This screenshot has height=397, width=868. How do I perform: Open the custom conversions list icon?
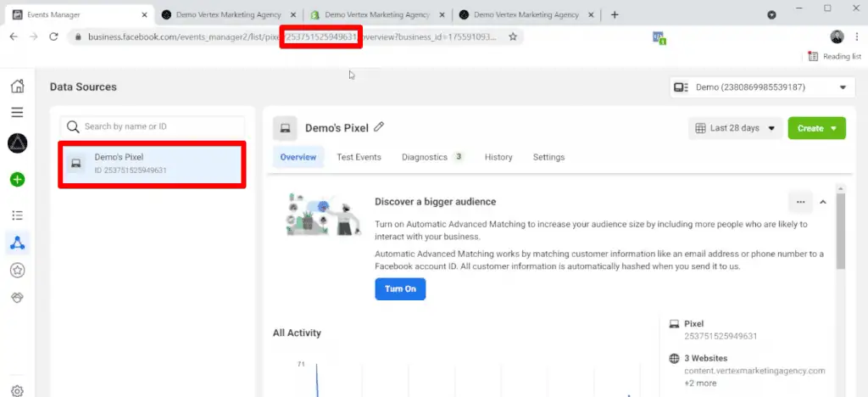coord(17,215)
